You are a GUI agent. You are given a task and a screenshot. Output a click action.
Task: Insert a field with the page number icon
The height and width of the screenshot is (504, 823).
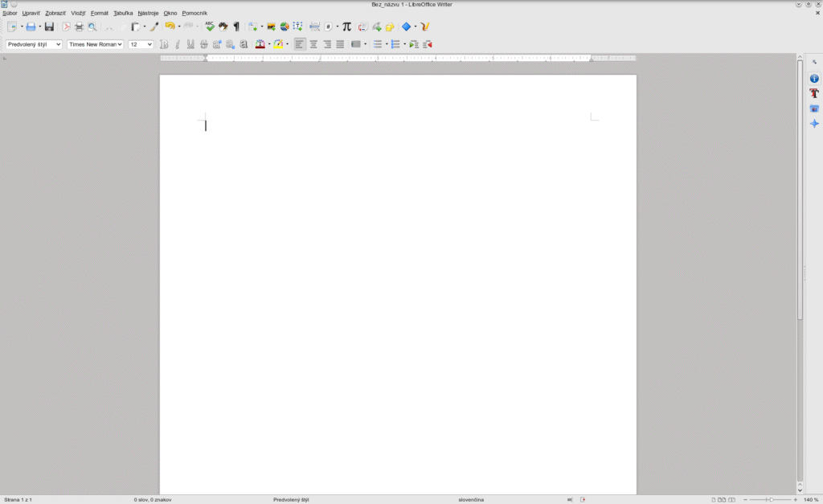pyautogui.click(x=329, y=27)
